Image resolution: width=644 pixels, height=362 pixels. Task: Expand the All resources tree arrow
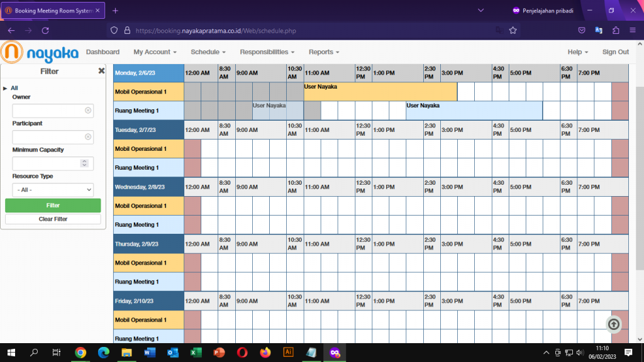(6, 88)
